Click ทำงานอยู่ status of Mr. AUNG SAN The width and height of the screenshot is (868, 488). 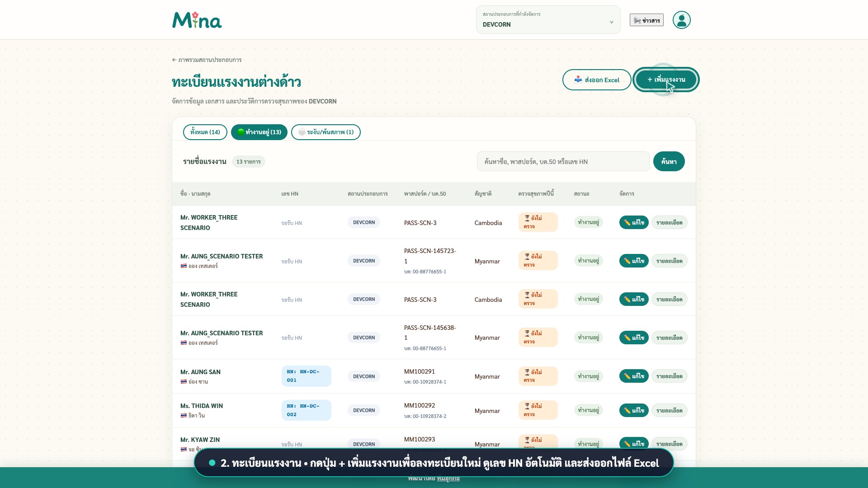[588, 376]
